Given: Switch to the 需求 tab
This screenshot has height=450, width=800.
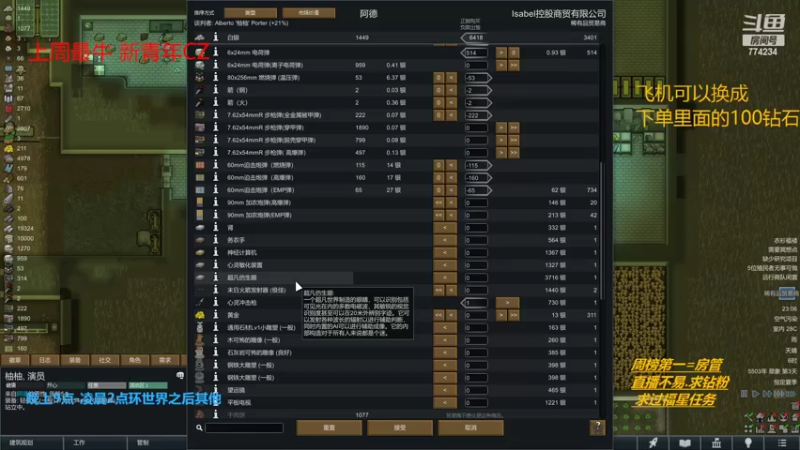Looking at the screenshot, I should tap(165, 360).
